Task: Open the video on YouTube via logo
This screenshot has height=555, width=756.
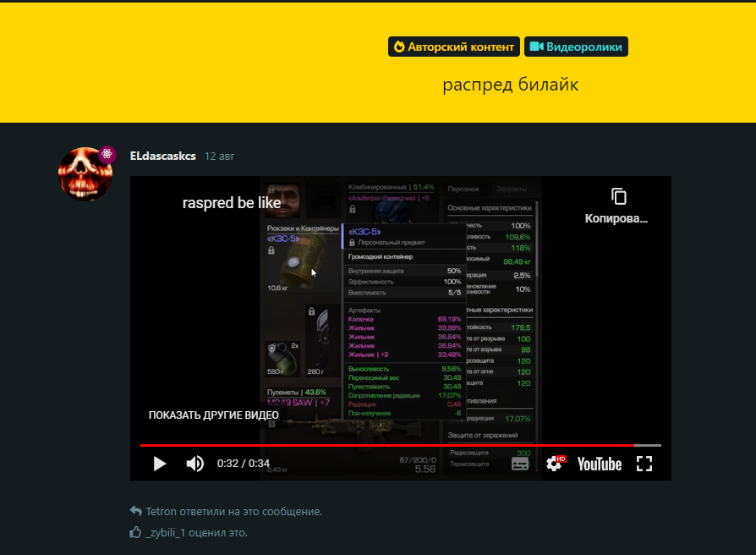Action: click(x=600, y=464)
